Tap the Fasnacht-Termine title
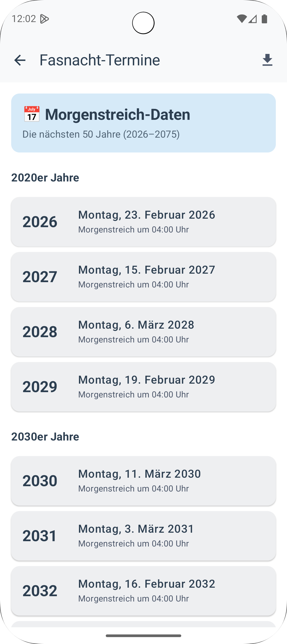 (100, 60)
